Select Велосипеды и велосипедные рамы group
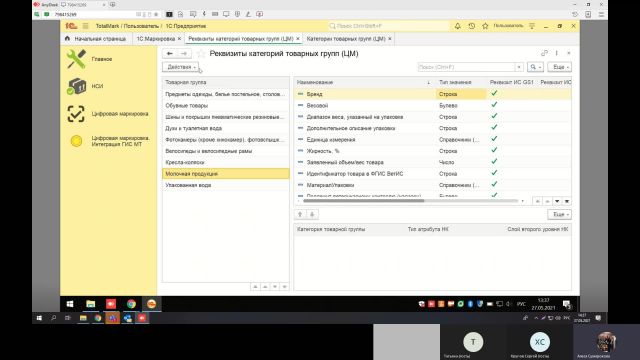640x360 pixels. [x=226, y=151]
